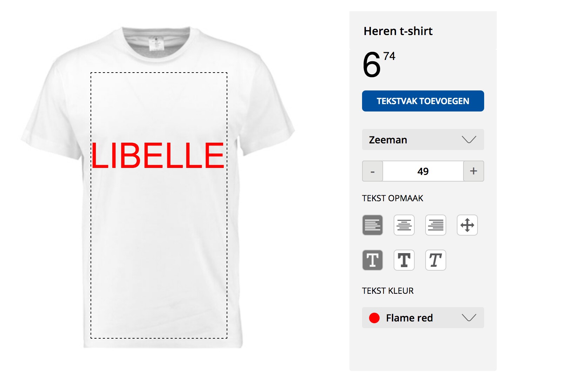Decrease font size with minus button
The width and height of the screenshot is (588, 373).
coord(372,171)
